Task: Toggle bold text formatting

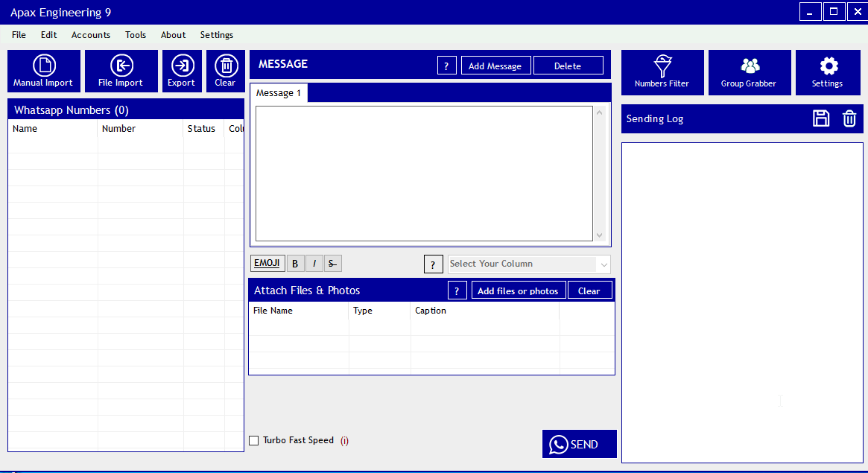Action: tap(295, 263)
